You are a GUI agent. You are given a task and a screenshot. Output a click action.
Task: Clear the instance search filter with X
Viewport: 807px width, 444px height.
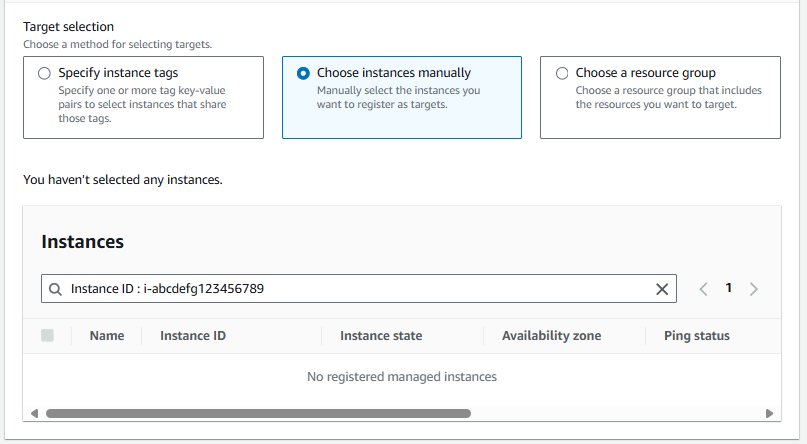(x=662, y=289)
